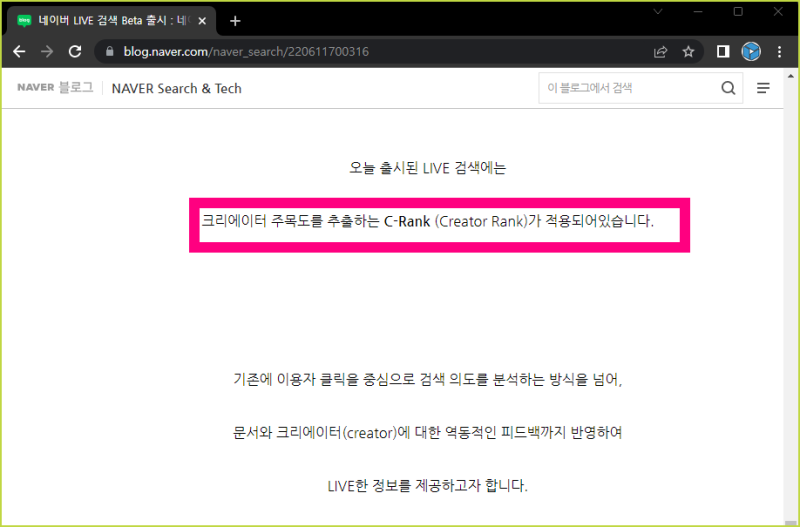
Task: Go forward with the browser arrow
Action: (x=47, y=52)
